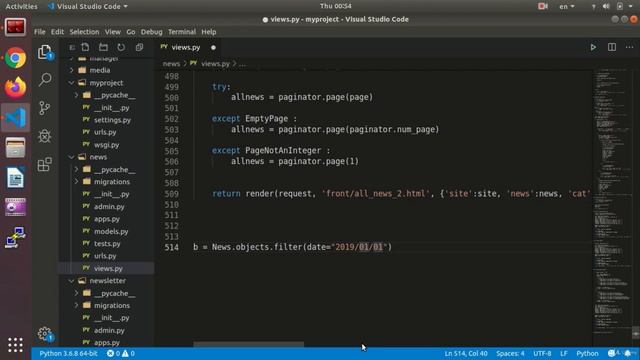Open the Debug view in activity bar
This screenshot has width=640, height=360.
[x=44, y=136]
